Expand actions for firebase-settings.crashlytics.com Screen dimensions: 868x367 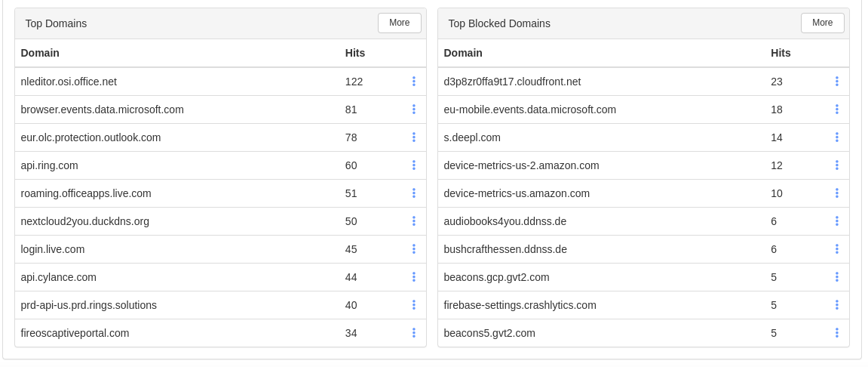pos(836,305)
